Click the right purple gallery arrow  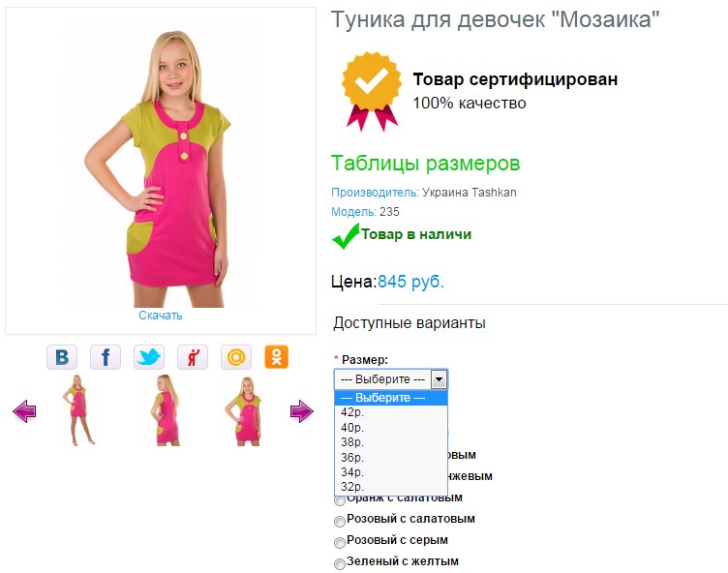[302, 411]
